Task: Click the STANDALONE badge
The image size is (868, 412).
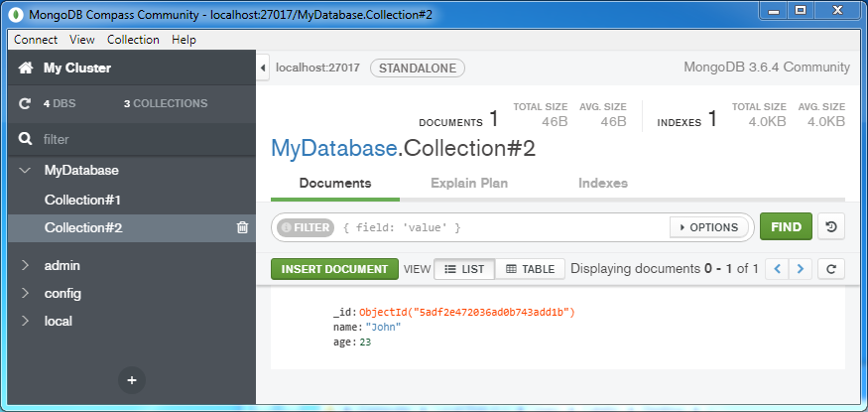Action: click(418, 69)
